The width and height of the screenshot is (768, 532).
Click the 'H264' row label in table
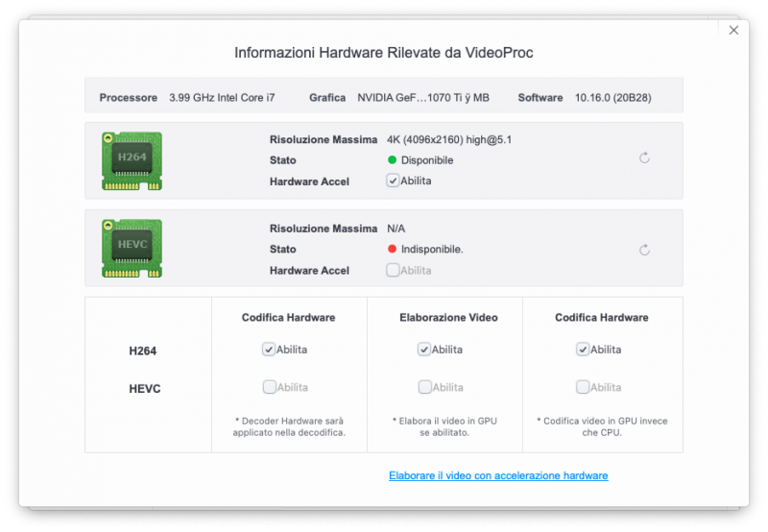[x=142, y=351]
